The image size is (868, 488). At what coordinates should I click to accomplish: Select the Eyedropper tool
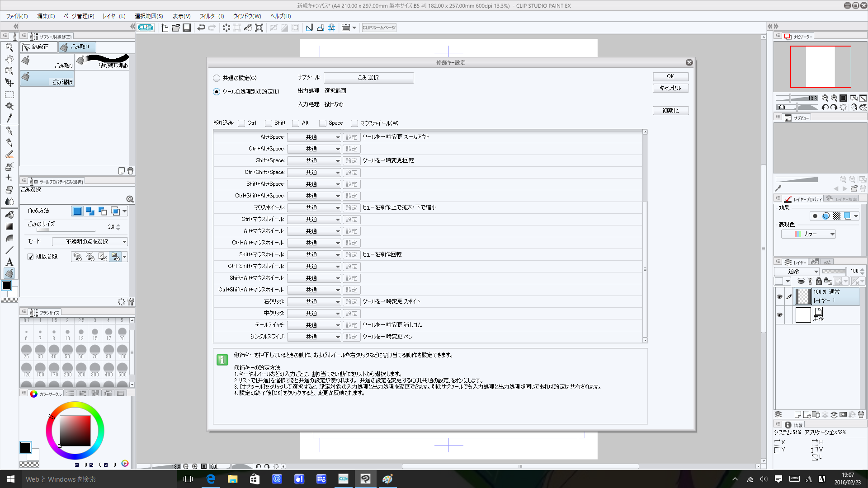9,118
